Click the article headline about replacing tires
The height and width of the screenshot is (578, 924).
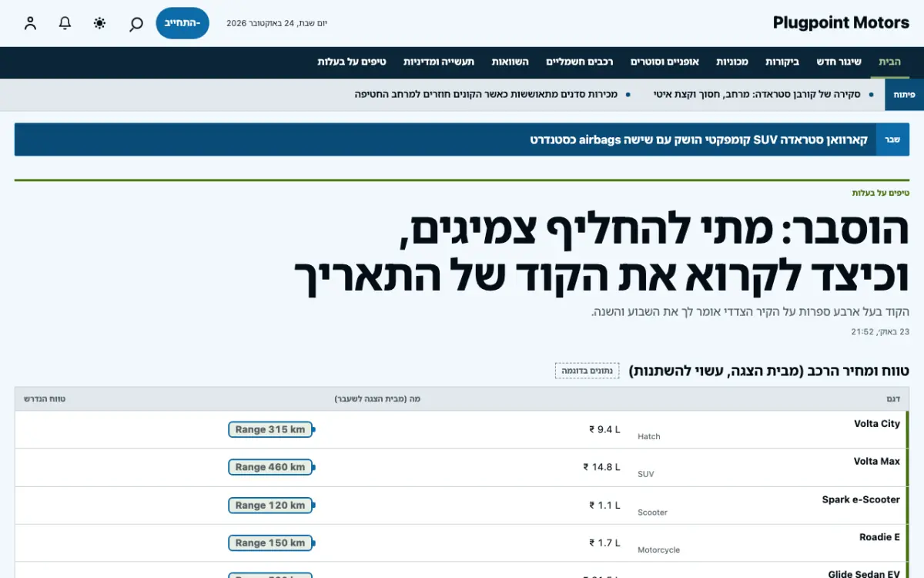(x=601, y=254)
